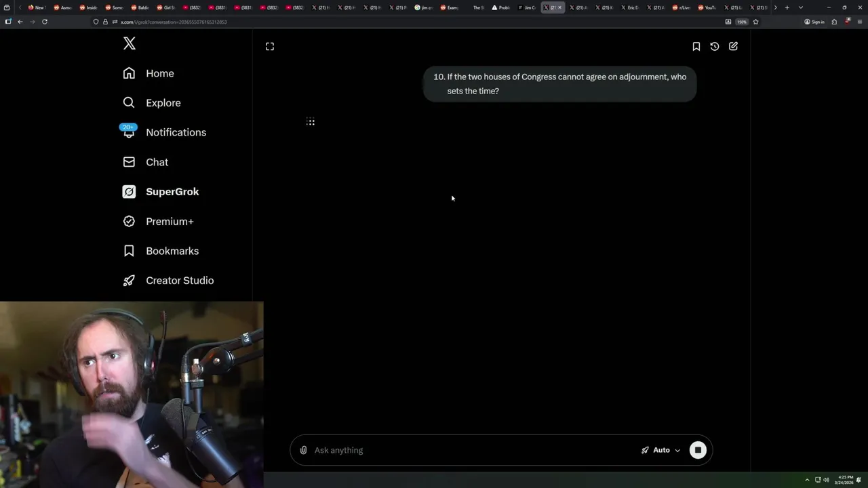This screenshot has height=488, width=868.
Task: Open a new browser tab
Action: pos(787,7)
